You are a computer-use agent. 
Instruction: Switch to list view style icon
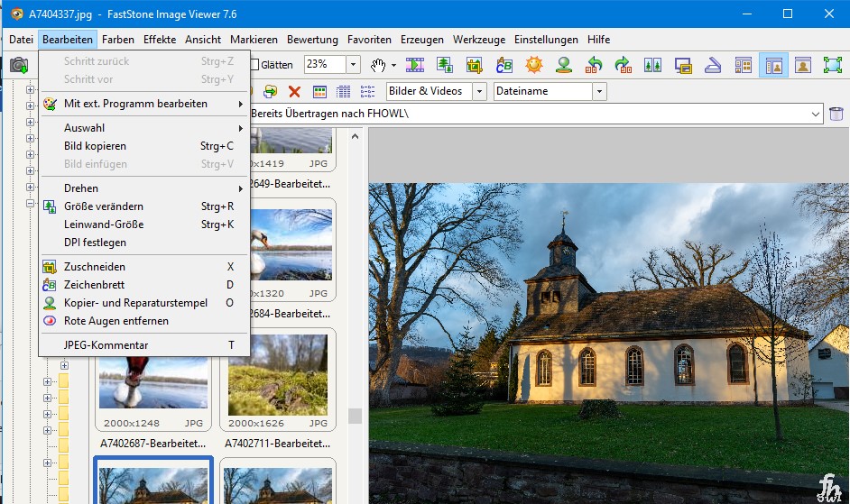(x=367, y=92)
